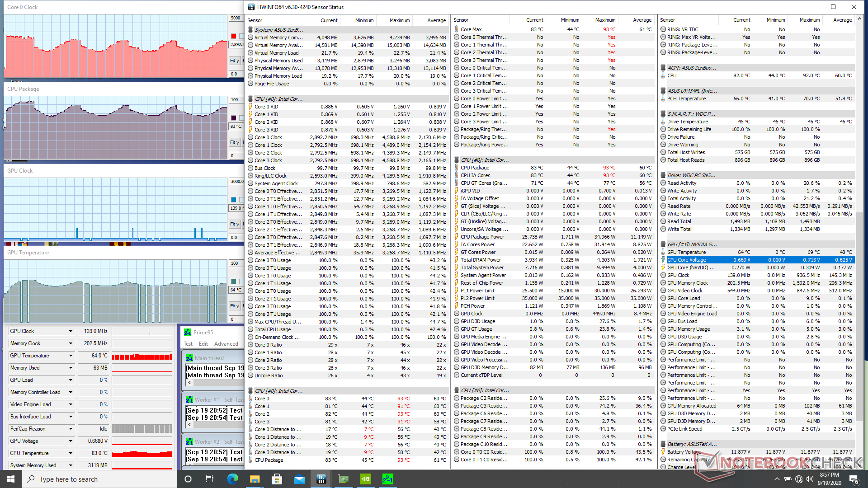Click the red Core 0 Clock color swatch
The height and width of the screenshot is (488, 868).
[x=234, y=36]
